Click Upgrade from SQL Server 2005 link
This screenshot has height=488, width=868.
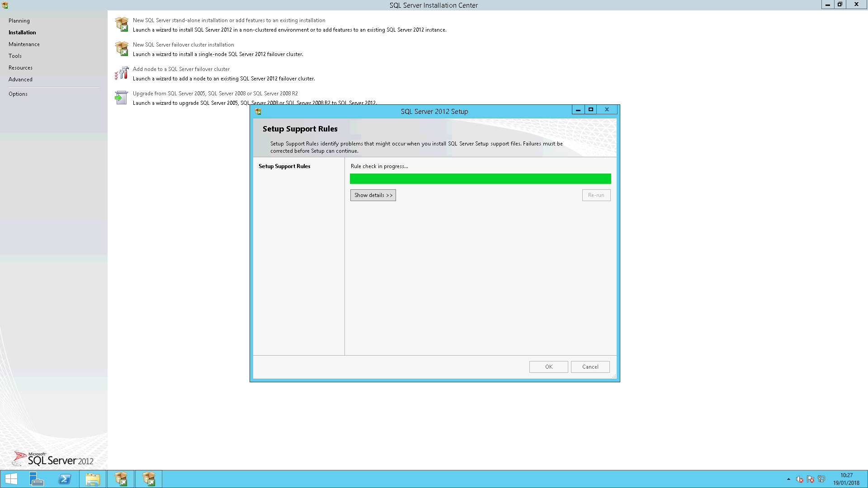coord(215,94)
